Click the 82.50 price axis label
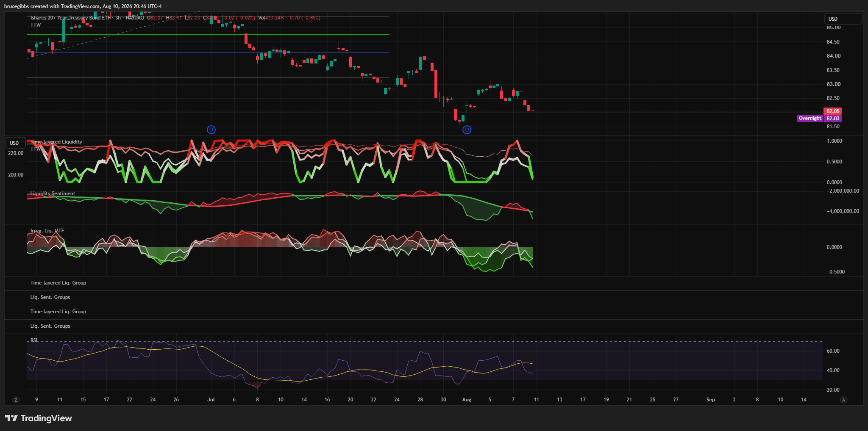Screen dimensions: 868x431 tap(833, 98)
